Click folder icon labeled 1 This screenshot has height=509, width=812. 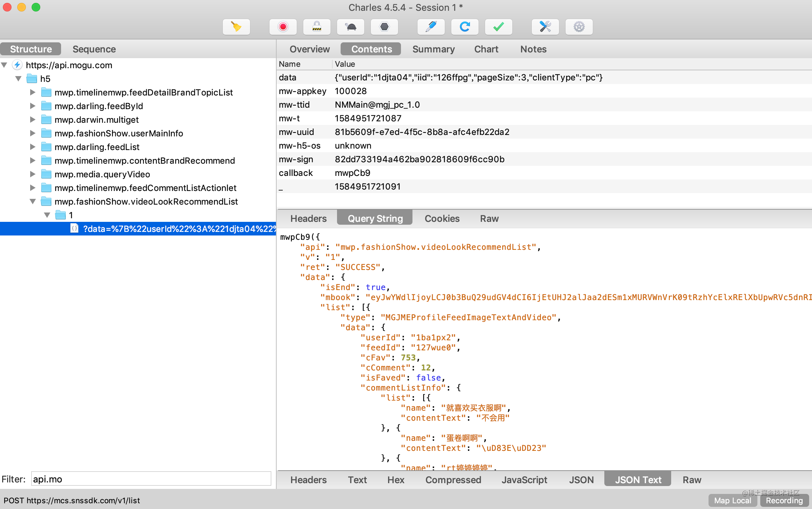61,215
